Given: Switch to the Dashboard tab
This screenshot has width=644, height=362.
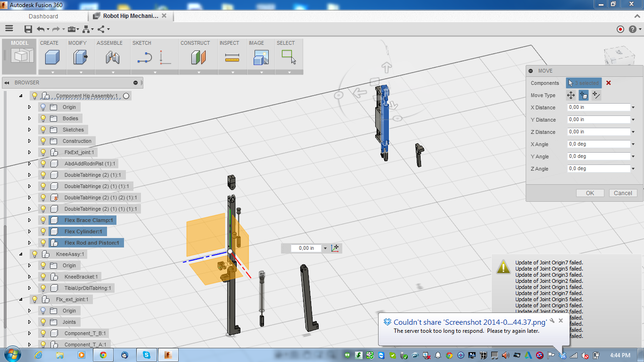Looking at the screenshot, I should coord(43,16).
